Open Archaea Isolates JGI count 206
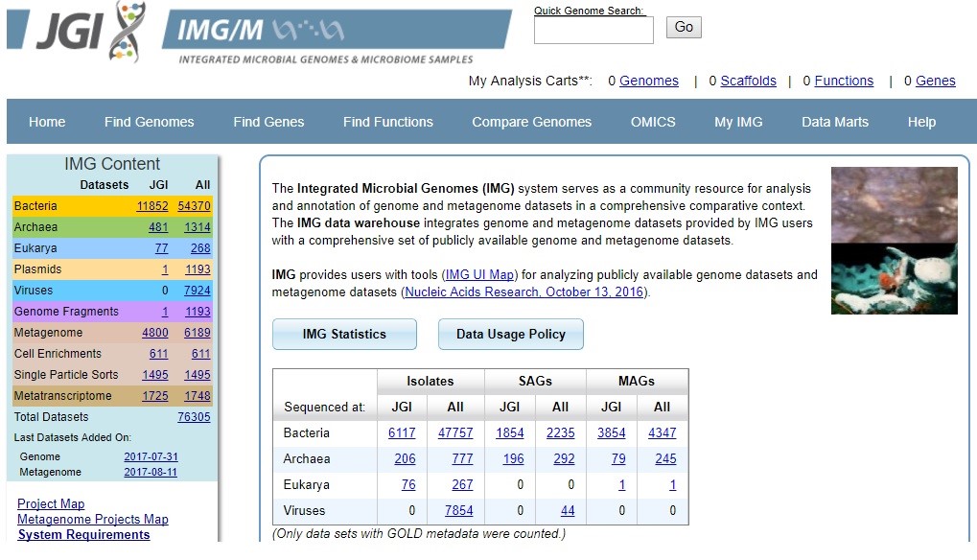 405,459
